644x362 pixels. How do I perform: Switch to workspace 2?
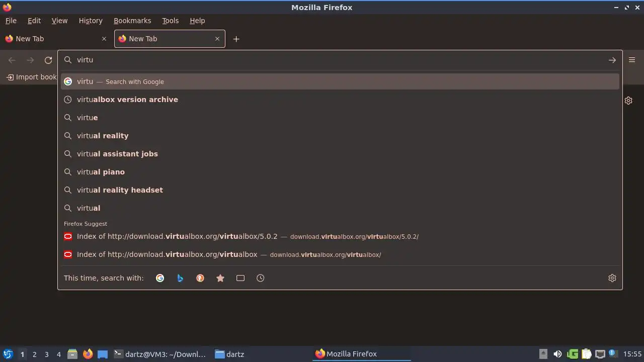tap(34, 354)
